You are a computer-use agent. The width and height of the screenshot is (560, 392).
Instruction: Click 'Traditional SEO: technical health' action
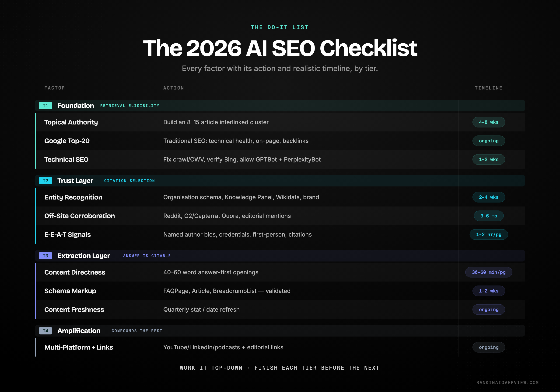click(236, 141)
